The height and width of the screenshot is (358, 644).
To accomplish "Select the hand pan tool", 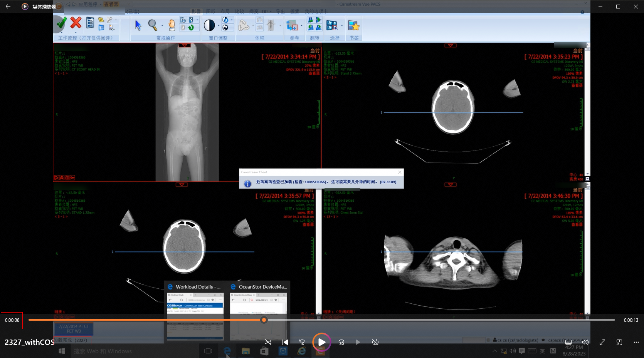I will (x=172, y=25).
